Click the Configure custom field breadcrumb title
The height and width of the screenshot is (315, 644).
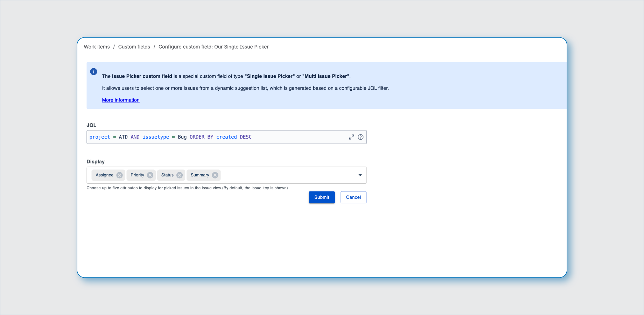coord(213,47)
